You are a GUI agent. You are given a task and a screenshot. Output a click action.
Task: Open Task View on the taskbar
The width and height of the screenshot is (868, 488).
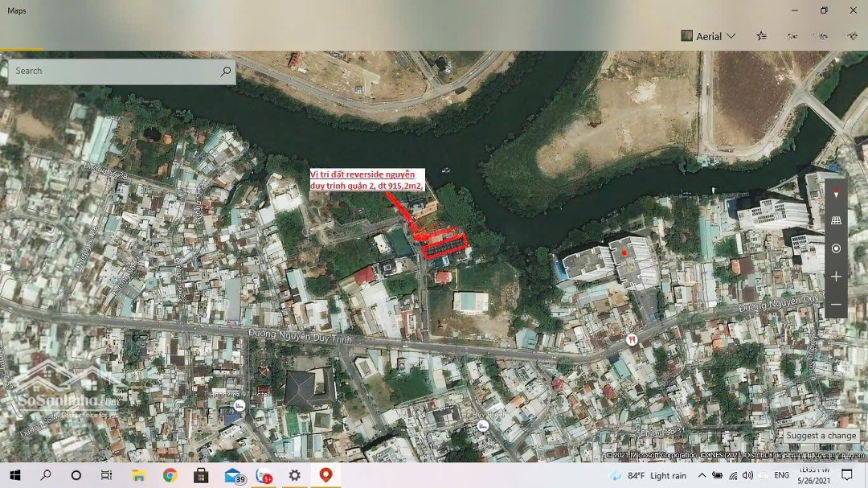tap(107, 475)
